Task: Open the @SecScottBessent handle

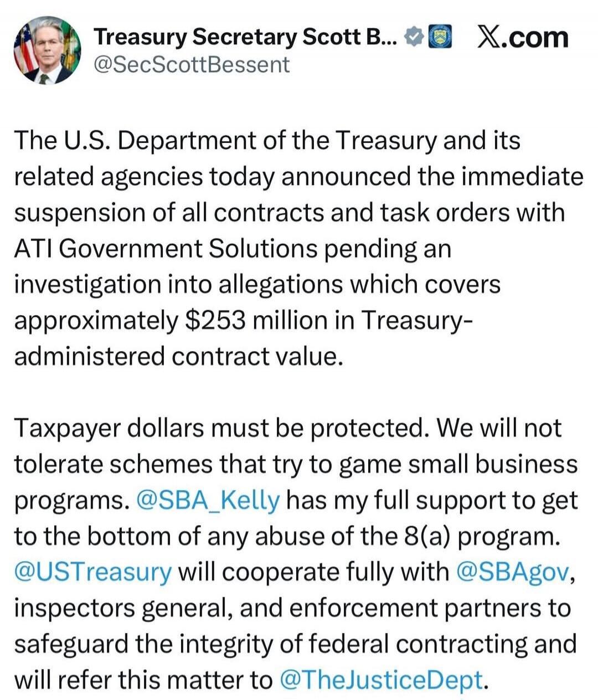Action: pyautogui.click(x=191, y=65)
